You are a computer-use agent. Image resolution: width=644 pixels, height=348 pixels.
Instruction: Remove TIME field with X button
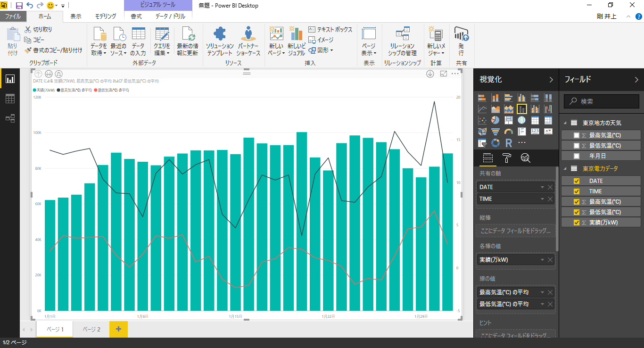(x=550, y=199)
